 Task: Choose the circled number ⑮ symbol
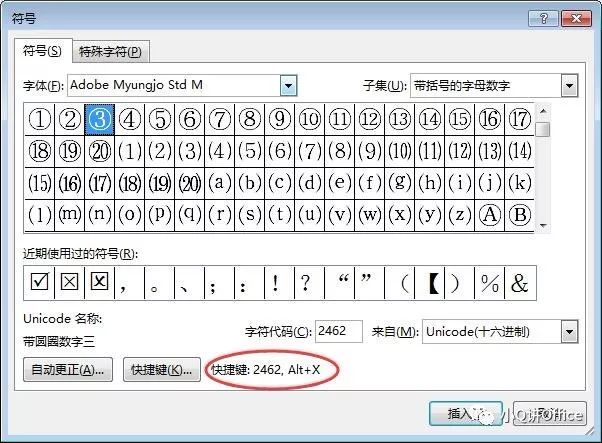click(x=460, y=119)
